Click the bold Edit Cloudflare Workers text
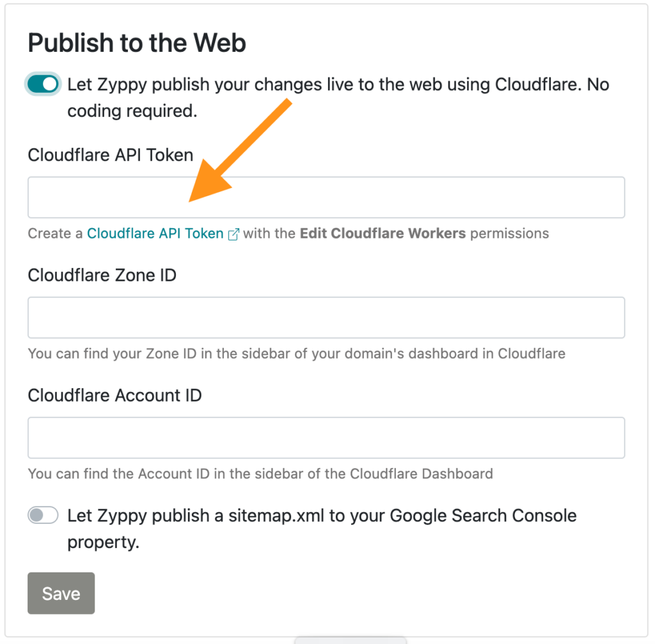 pos(383,233)
